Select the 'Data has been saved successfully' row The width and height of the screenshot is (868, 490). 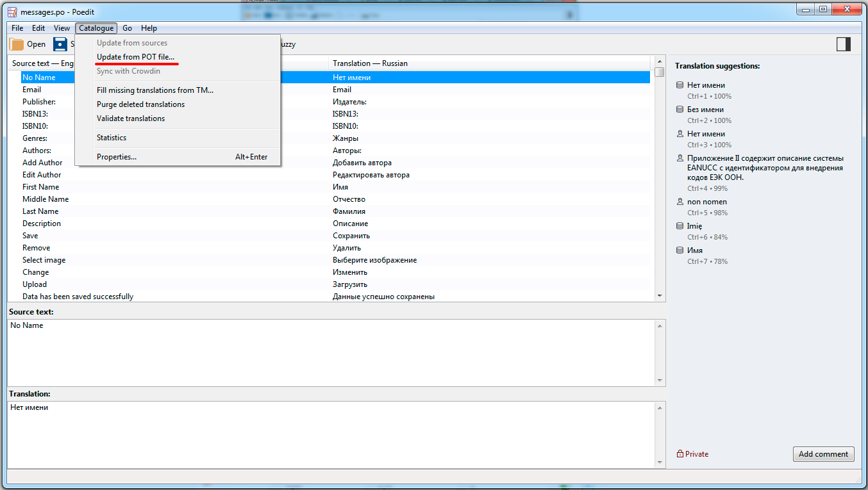click(x=78, y=297)
